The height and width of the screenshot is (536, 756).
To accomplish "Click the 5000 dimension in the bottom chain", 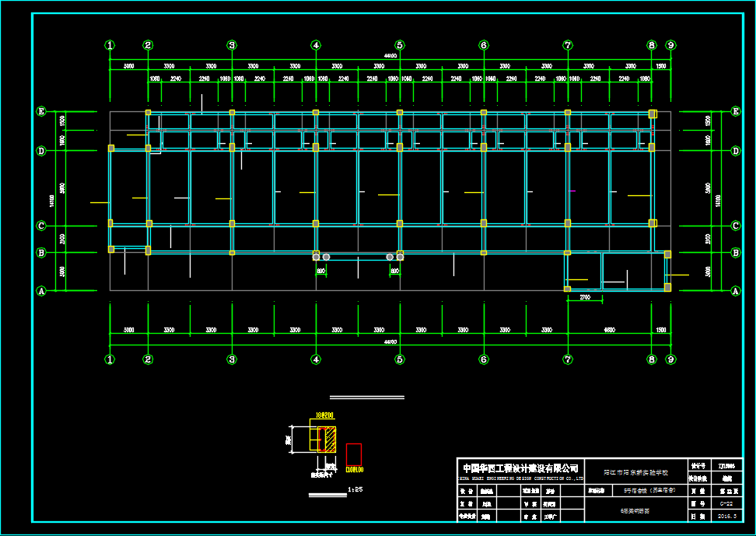I will coord(129,330).
